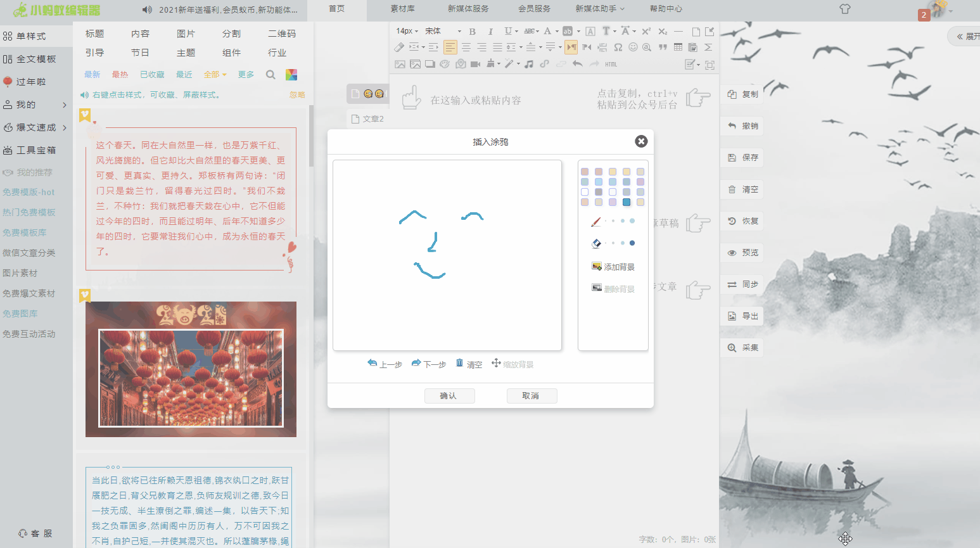
Task: Click the 复制 button on right panel
Action: point(743,94)
